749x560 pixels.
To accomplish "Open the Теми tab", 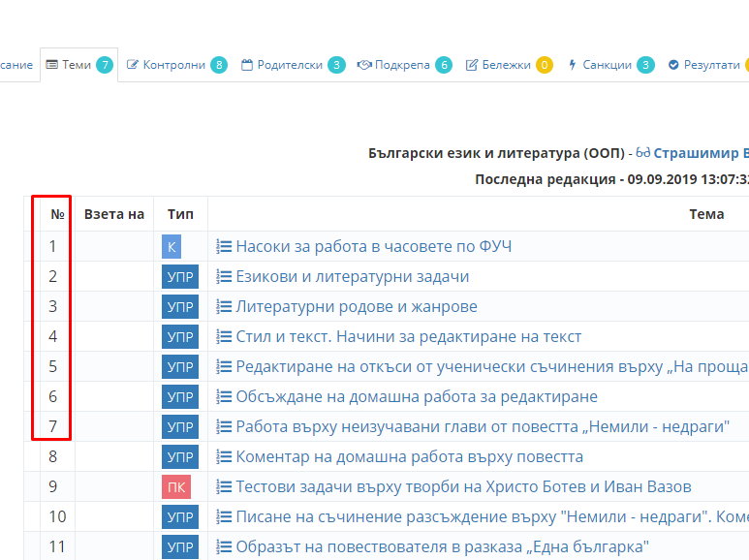I will coord(78,65).
